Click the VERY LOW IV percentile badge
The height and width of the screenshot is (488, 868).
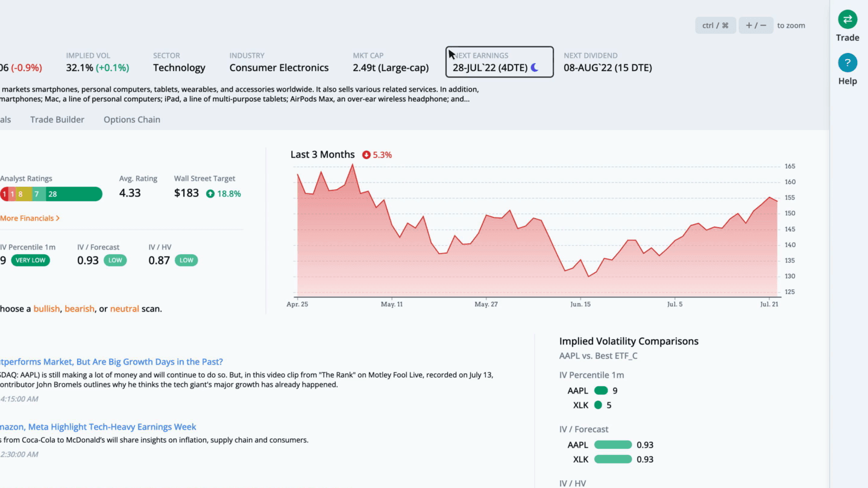click(30, 260)
